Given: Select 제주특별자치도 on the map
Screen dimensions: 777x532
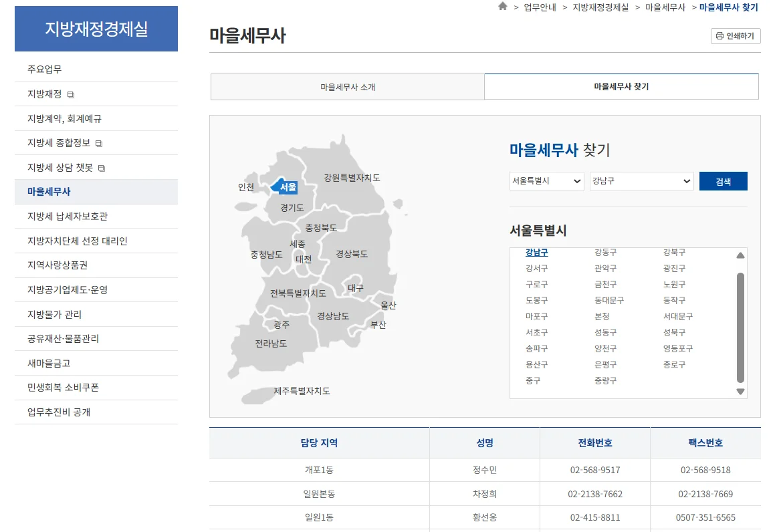Looking at the screenshot, I should coord(302,391).
